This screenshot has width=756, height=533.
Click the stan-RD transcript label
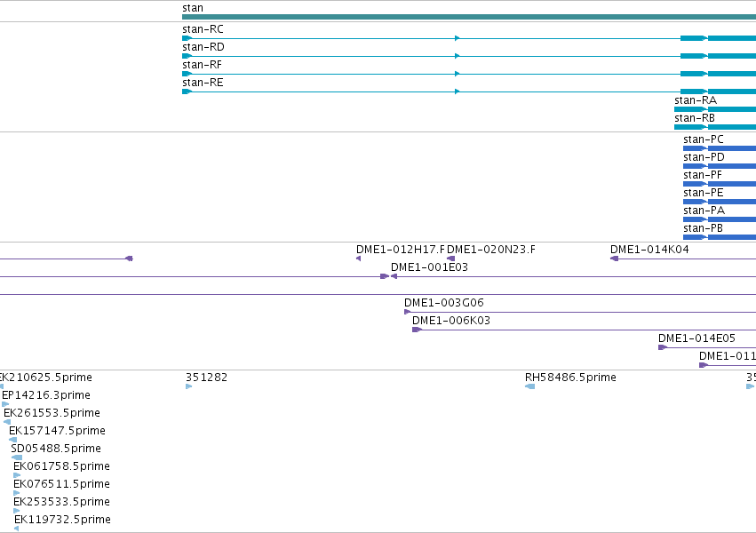click(203, 47)
